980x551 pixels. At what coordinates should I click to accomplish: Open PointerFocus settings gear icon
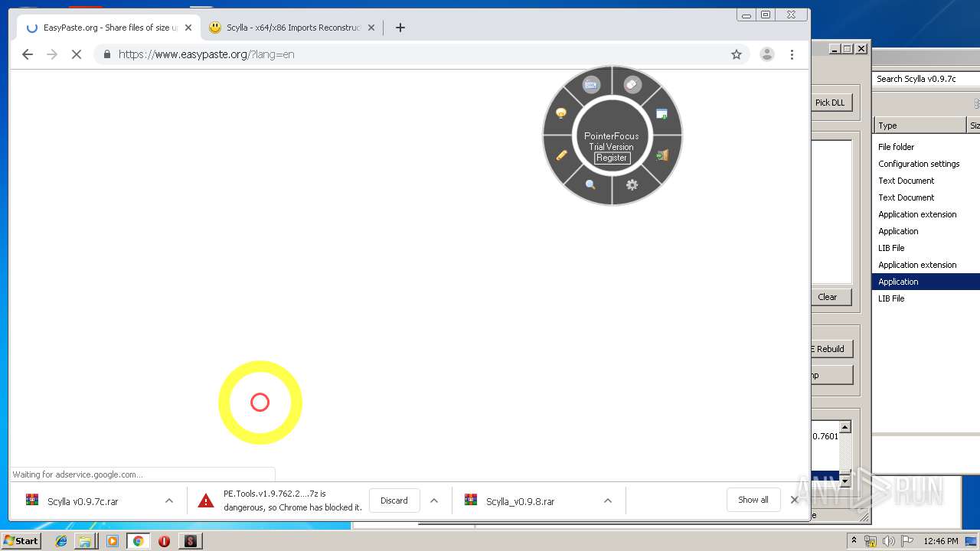632,184
